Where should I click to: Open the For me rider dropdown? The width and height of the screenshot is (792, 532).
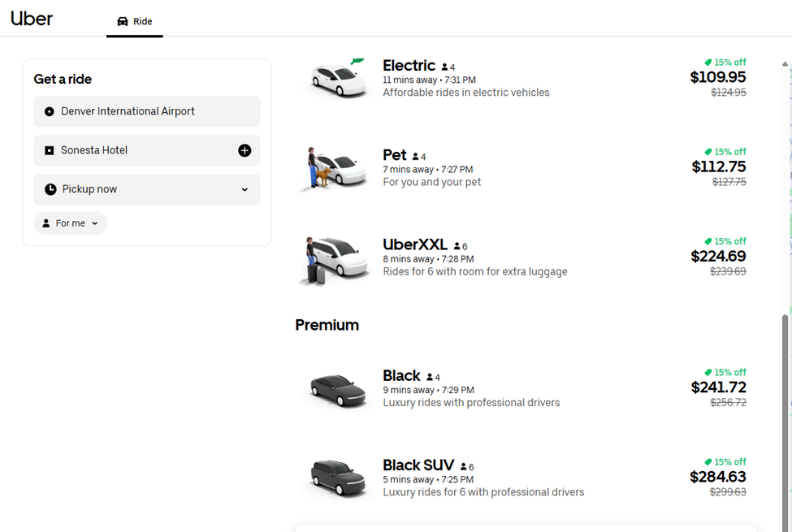coord(71,223)
